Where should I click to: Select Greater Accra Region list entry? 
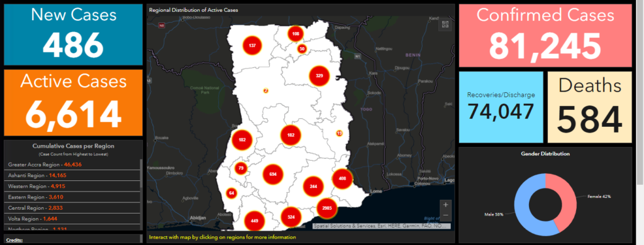tap(73, 164)
